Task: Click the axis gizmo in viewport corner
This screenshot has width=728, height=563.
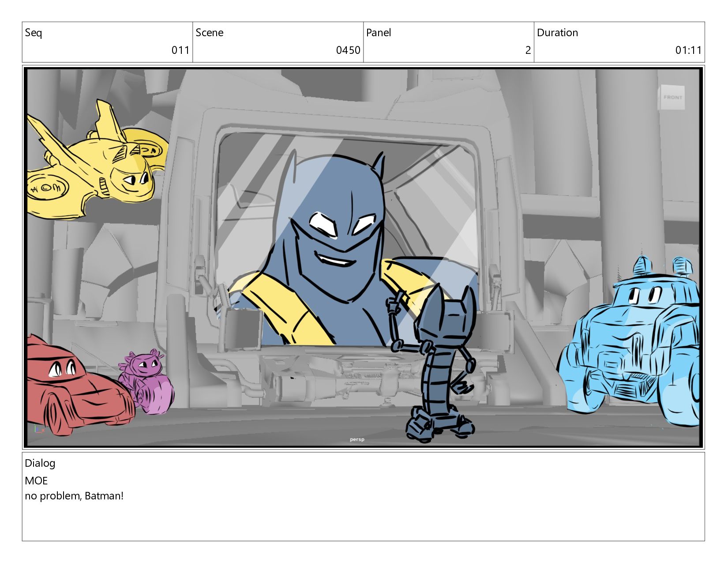Action: click(x=39, y=429)
